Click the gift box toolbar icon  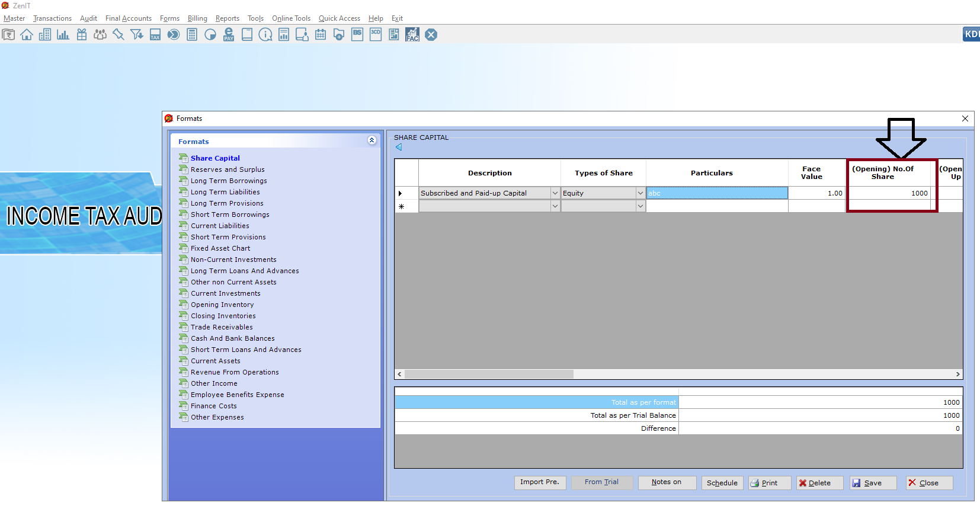click(x=82, y=35)
